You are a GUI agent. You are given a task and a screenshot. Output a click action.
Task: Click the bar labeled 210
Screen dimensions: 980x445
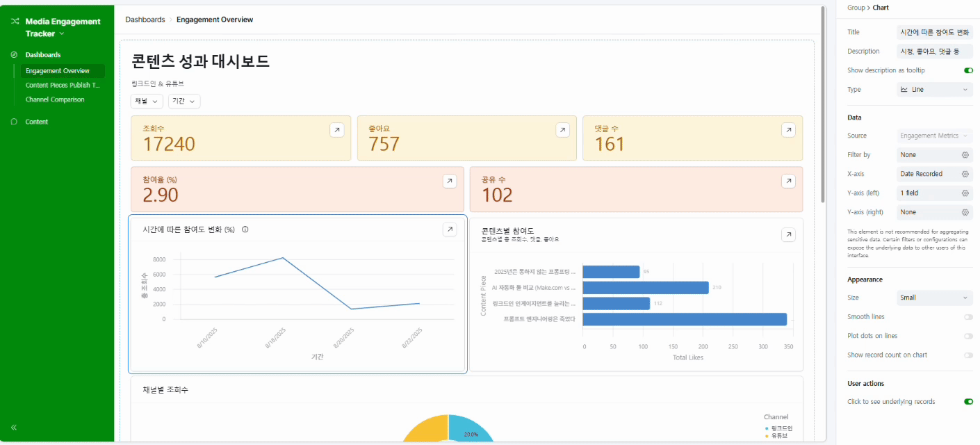(646, 287)
